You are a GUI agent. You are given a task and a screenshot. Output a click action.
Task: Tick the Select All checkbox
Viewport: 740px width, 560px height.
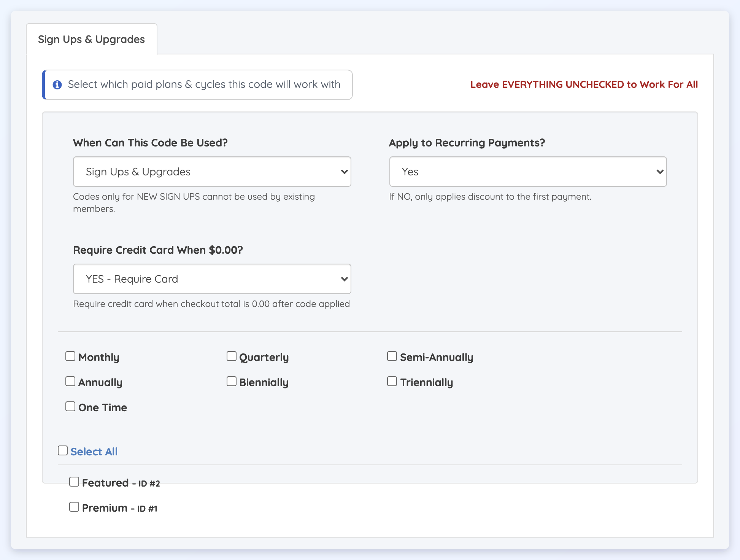63,450
